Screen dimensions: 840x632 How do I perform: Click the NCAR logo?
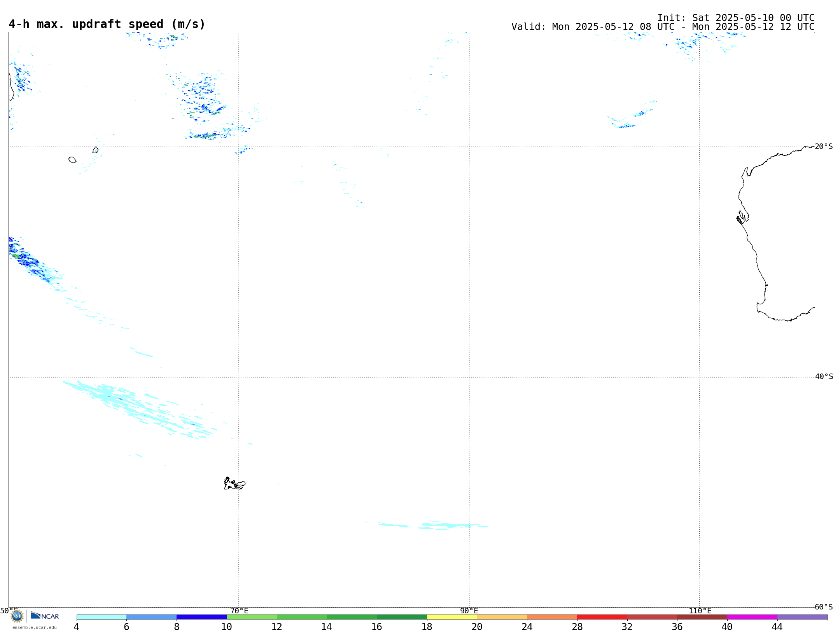[45, 616]
